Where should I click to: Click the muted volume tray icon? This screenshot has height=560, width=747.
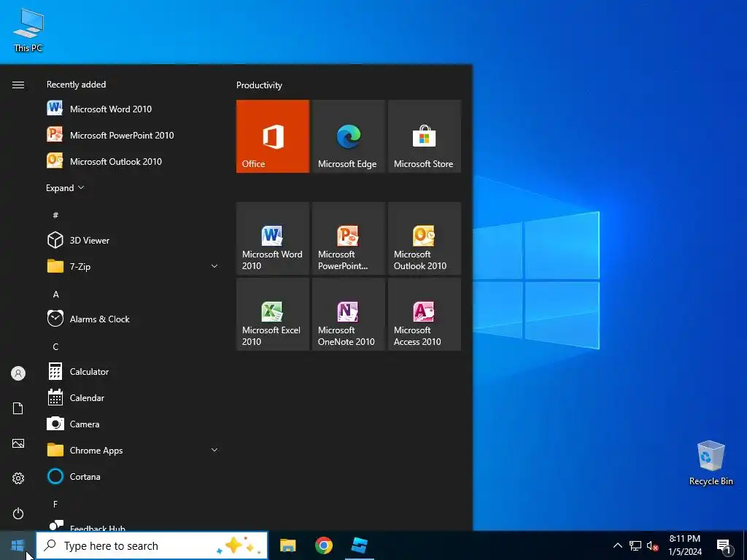[x=652, y=545]
